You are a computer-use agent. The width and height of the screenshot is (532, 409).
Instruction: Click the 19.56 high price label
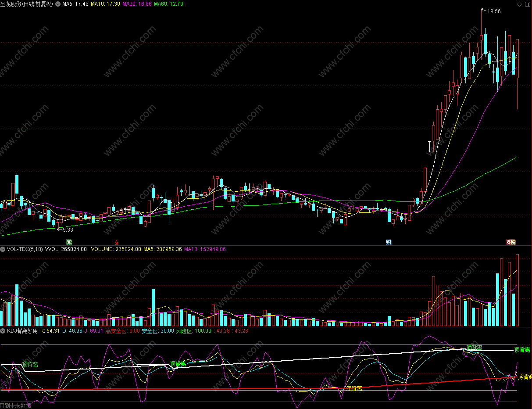point(494,11)
